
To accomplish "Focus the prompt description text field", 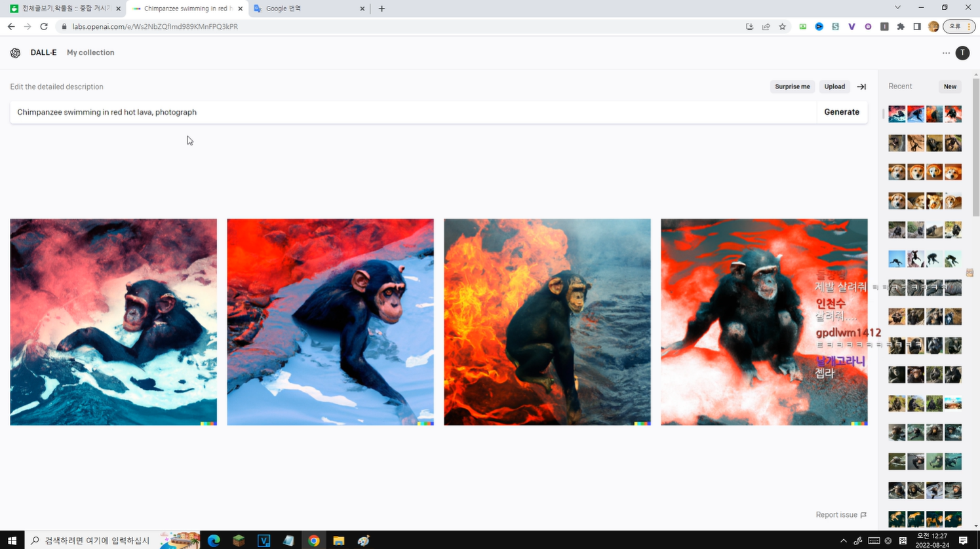I will click(x=413, y=112).
